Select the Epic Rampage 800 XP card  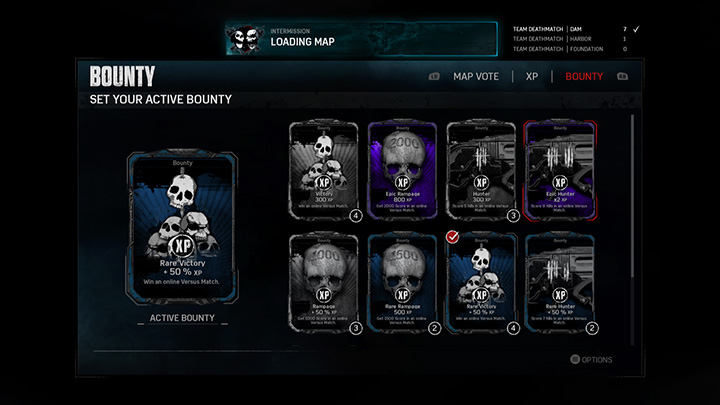click(x=402, y=170)
